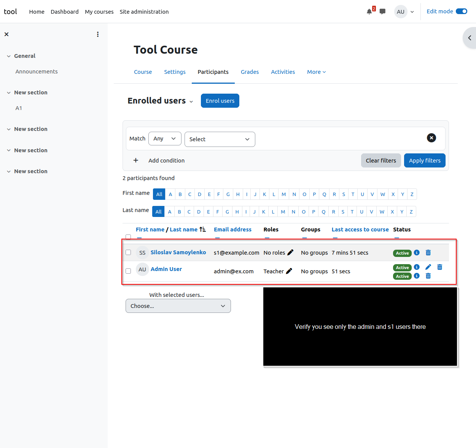Sort by Last access to course column

coord(360,230)
